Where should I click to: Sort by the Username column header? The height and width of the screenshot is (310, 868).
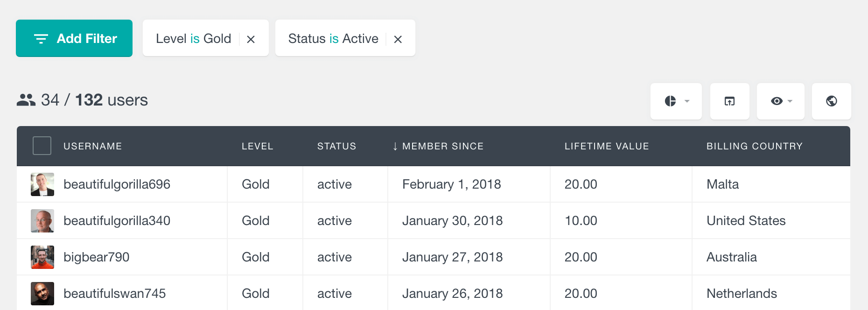[x=92, y=146]
